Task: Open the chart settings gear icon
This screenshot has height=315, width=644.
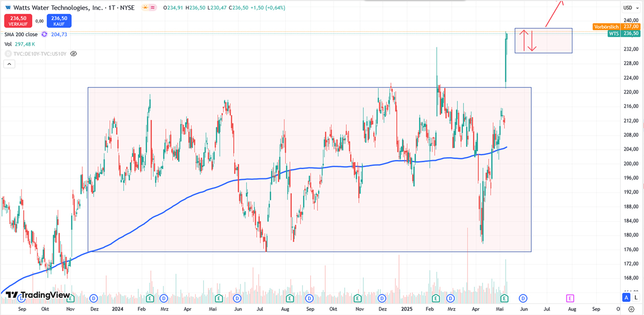Action: [x=631, y=309]
